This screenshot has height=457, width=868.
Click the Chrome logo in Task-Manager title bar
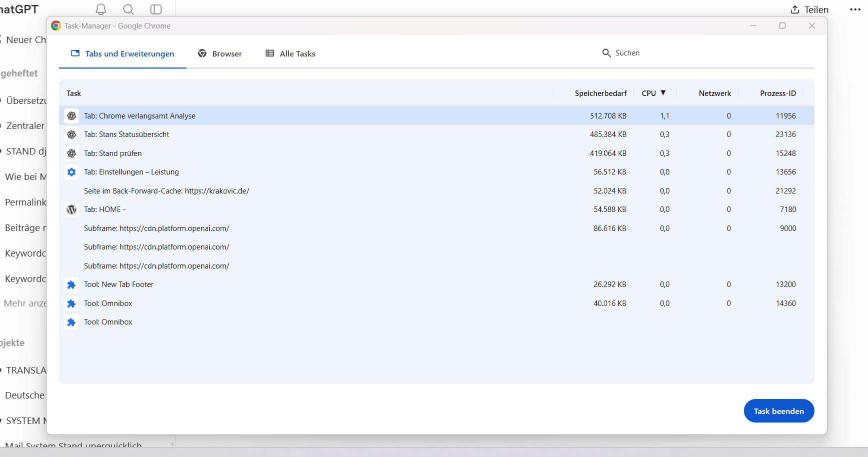click(x=56, y=25)
